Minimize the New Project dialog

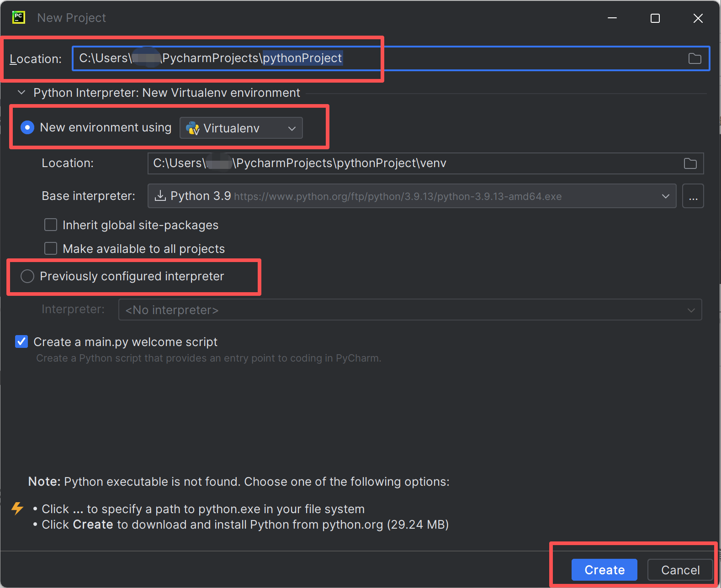click(612, 18)
